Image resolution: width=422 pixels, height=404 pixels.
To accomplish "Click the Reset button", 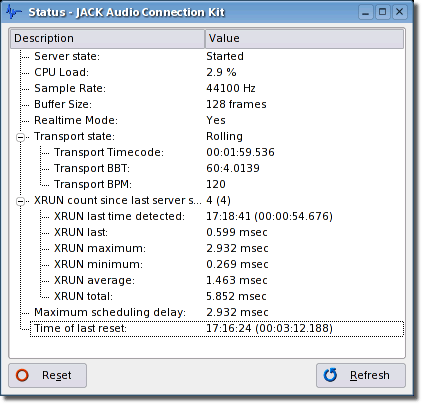I will pyautogui.click(x=47, y=375).
